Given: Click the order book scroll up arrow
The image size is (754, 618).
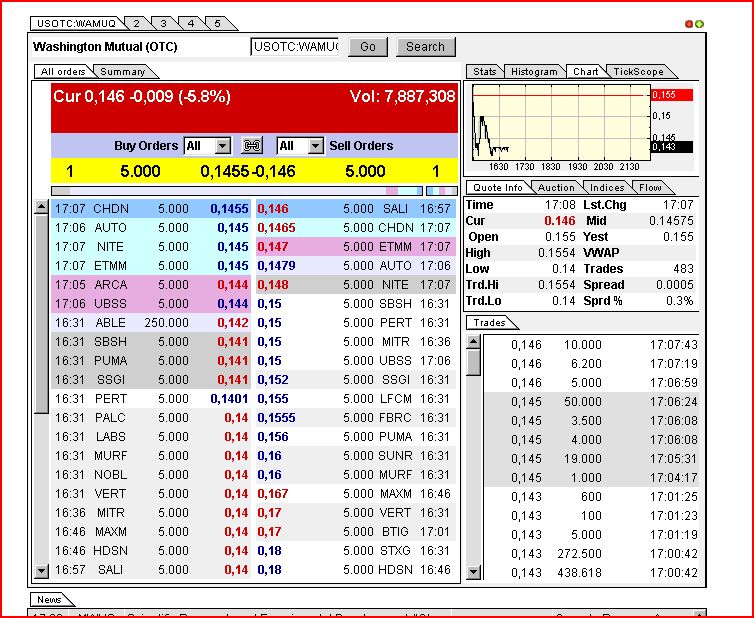Looking at the screenshot, I should (42, 207).
